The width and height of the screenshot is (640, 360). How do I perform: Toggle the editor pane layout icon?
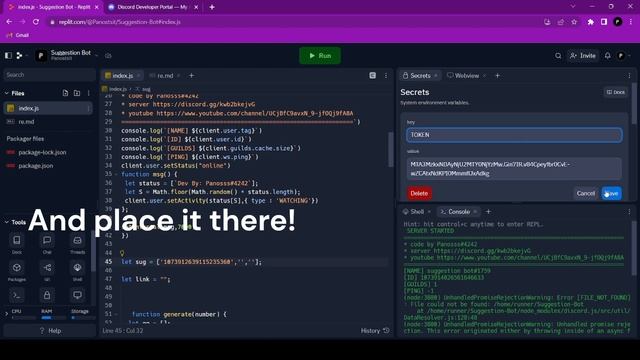point(373,76)
